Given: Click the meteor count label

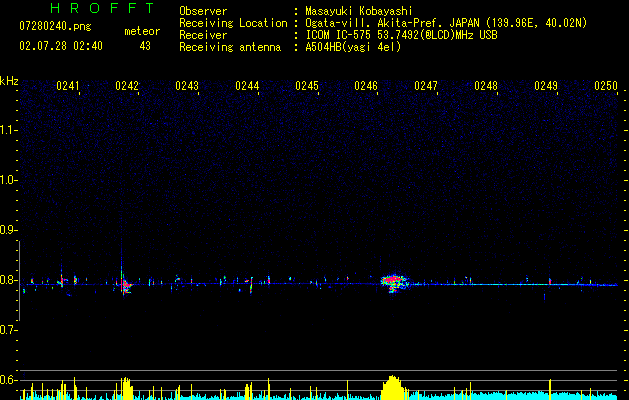Looking at the screenshot, I should [142, 31].
